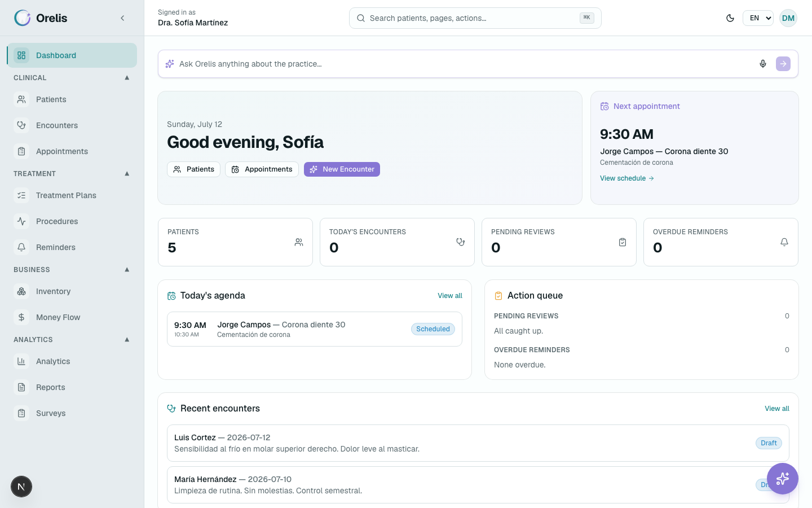Click the Draft badge on Luis Cortez encounter
Viewport: 812px width, 508px height.
point(769,443)
